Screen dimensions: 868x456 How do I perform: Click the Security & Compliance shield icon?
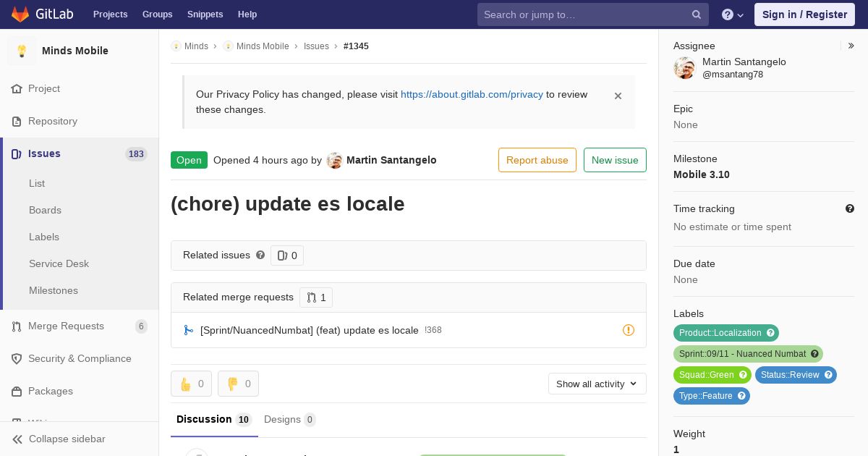17,358
